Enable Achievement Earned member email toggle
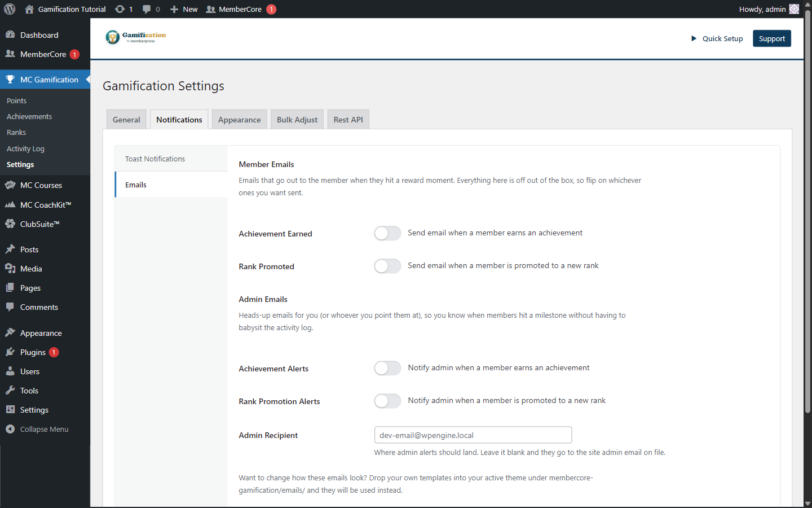The height and width of the screenshot is (508, 812). [x=387, y=233]
